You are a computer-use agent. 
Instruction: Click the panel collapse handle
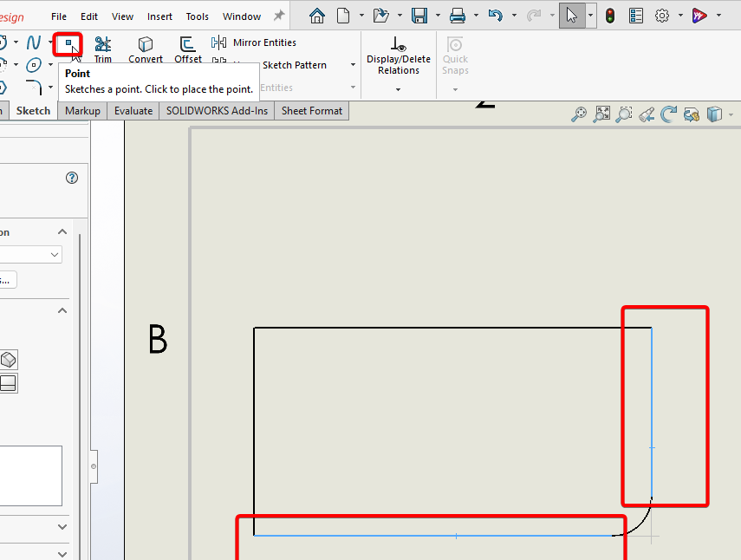tap(94, 466)
